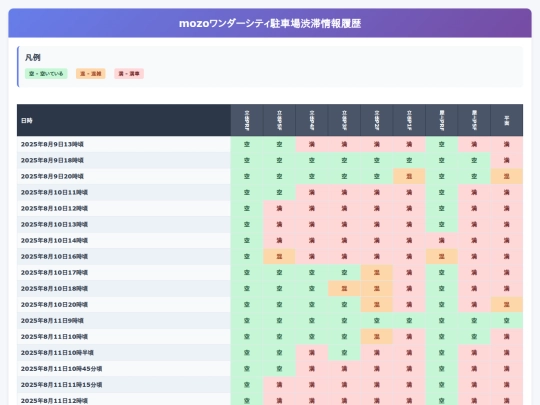540x405 pixels.
Task: Click pink 満 cell under 平面 for 8月9日18時頃
Action: point(507,160)
